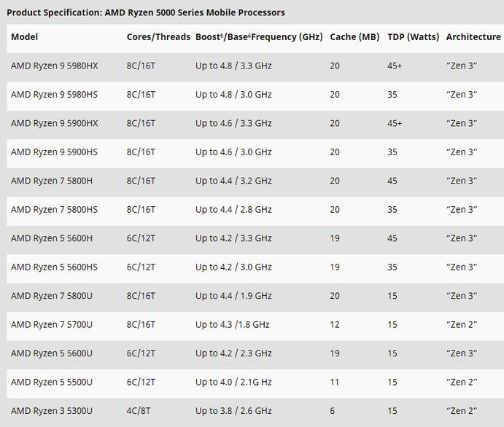The height and width of the screenshot is (427, 504).
Task: Select the Cache (MB) column header
Action: (x=354, y=37)
